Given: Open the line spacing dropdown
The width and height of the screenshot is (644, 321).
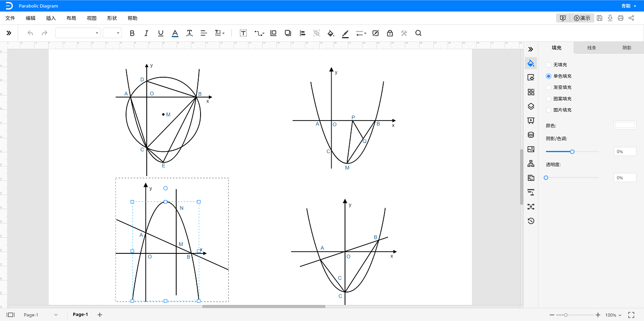Looking at the screenshot, I should click(219, 33).
